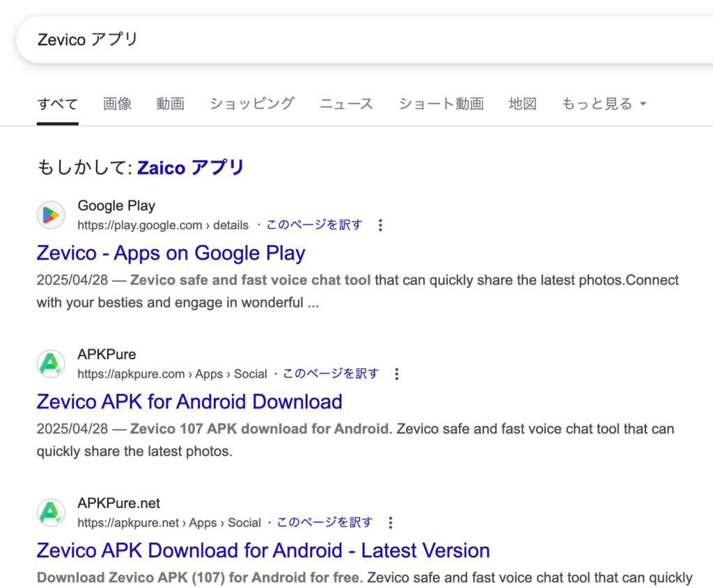Click the Google Play favicon icon

coord(51,215)
